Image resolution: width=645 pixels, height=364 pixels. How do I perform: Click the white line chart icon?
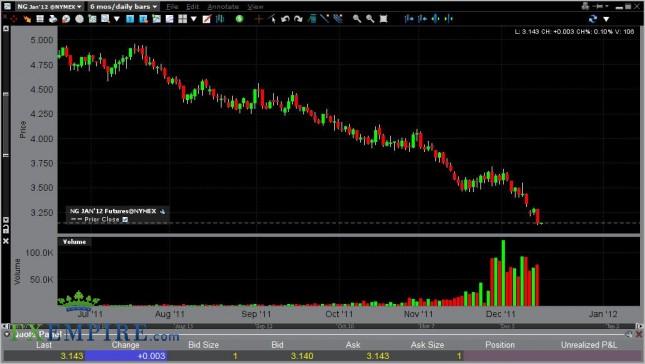coord(169,19)
